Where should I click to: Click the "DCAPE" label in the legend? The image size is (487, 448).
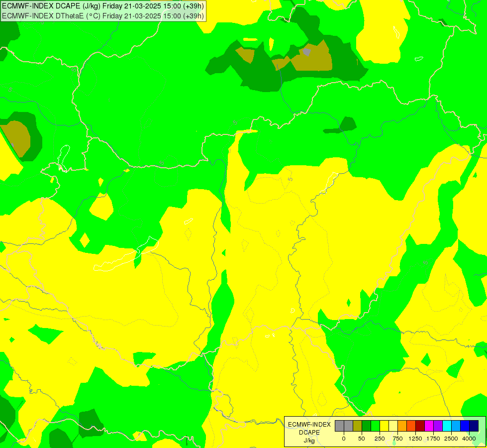pyautogui.click(x=309, y=433)
